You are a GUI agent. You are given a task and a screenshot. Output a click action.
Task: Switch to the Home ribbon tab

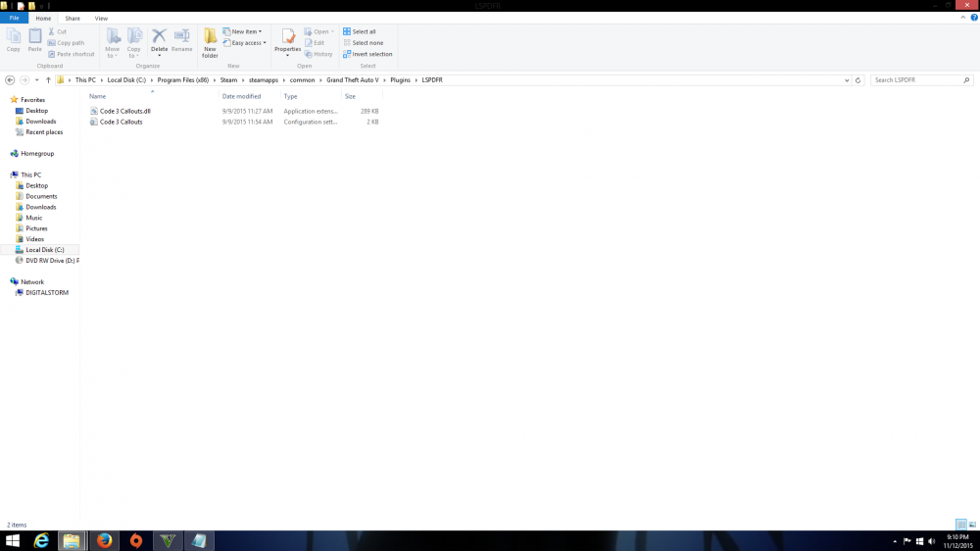(x=43, y=18)
